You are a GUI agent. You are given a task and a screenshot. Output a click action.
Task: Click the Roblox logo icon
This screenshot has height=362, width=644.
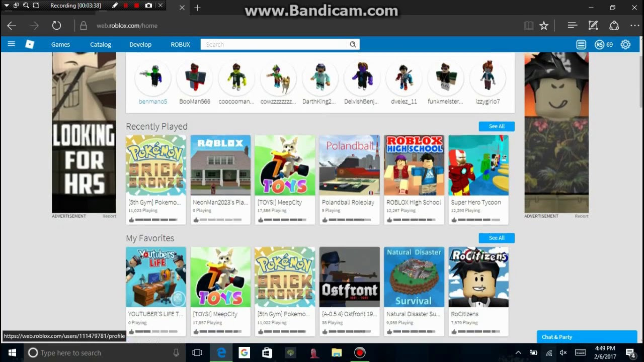[30, 44]
